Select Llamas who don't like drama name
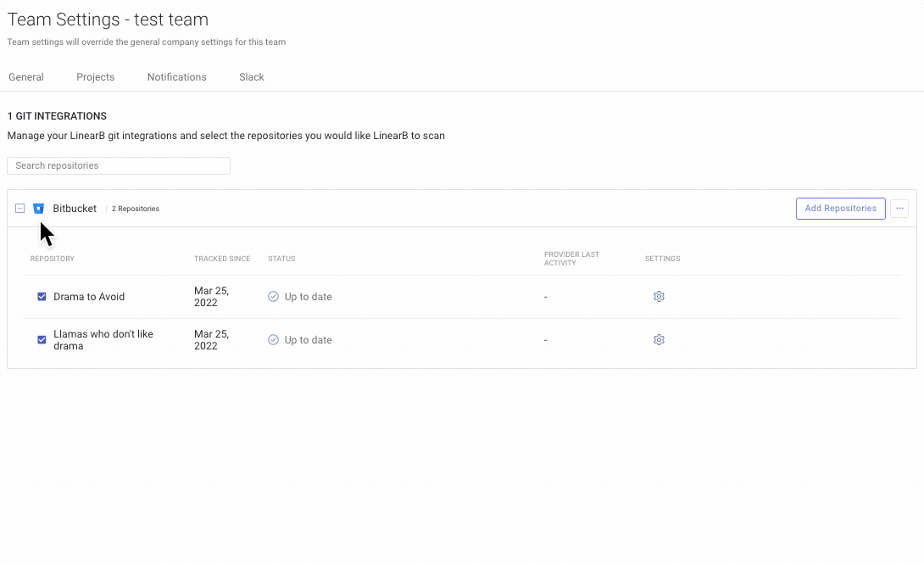Viewport: 924px width, 564px height. [x=103, y=339]
